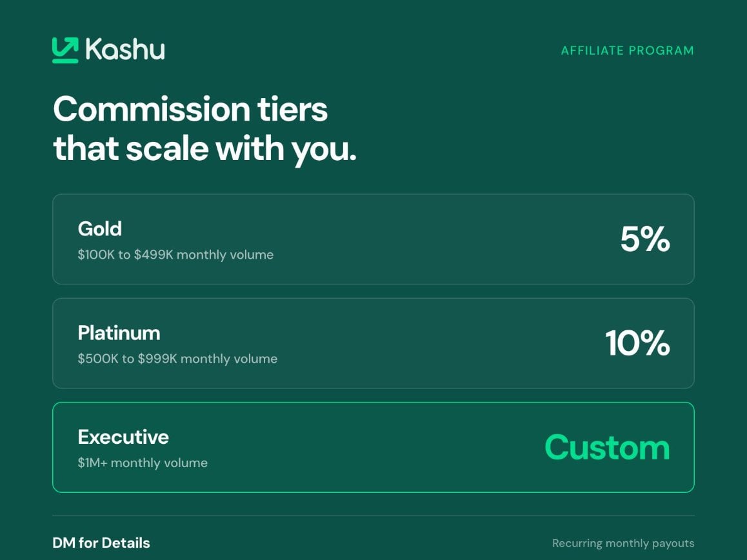Open the AFFILIATE PROGRAM label
Image resolution: width=747 pixels, height=560 pixels.
pyautogui.click(x=628, y=50)
